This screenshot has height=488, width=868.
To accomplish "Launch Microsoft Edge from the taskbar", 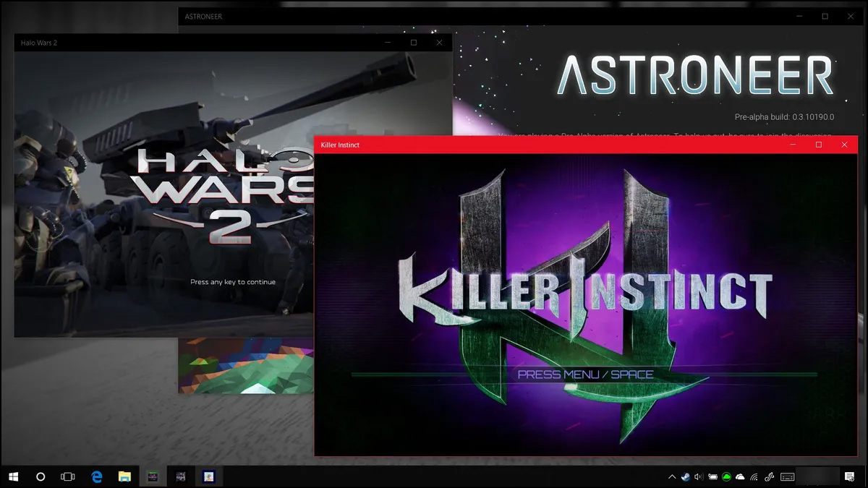I will 97,476.
